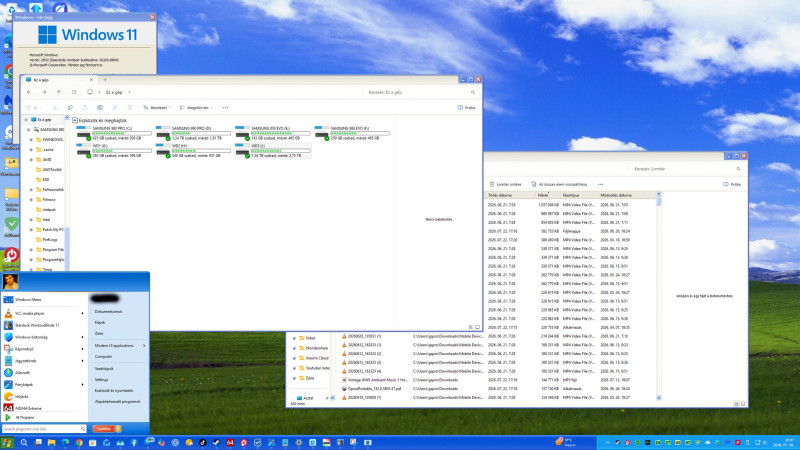This screenshot has height=450, width=800.
Task: Select the WD2 (H:) drive
Action: tap(193, 151)
